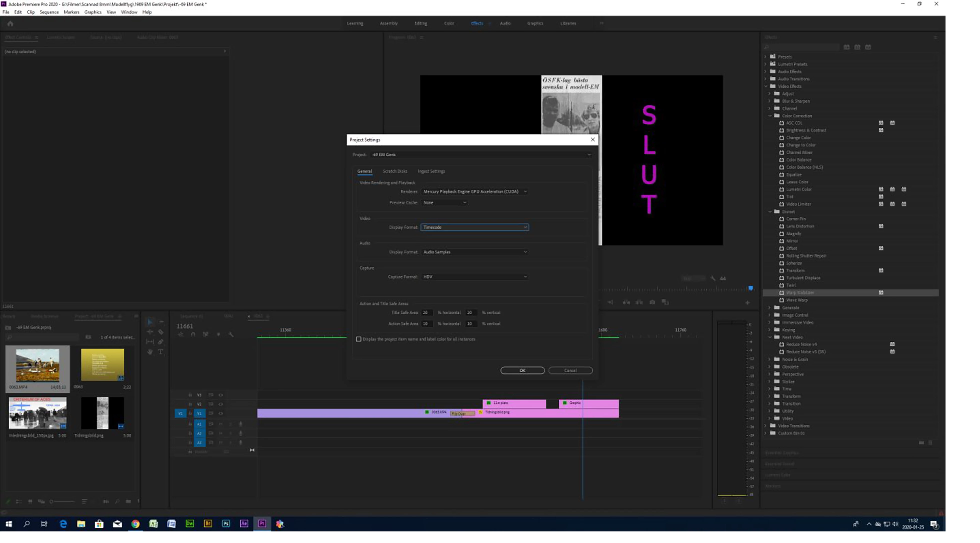Image resolution: width=980 pixels, height=543 pixels.
Task: Select the Pen tool
Action: pos(161,342)
